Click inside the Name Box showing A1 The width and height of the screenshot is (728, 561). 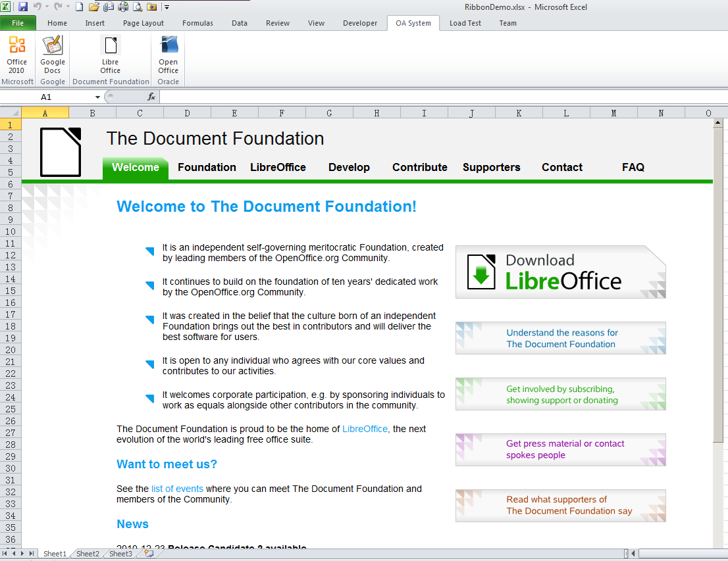[47, 97]
